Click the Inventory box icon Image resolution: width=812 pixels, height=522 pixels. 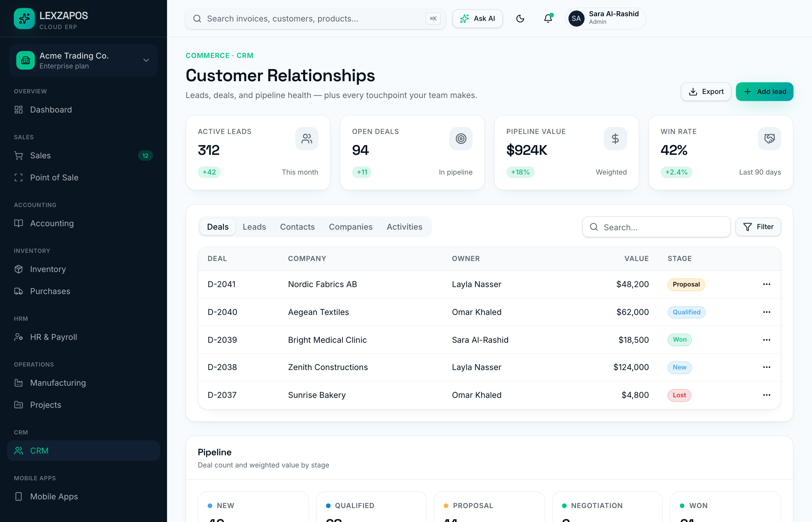coord(19,269)
